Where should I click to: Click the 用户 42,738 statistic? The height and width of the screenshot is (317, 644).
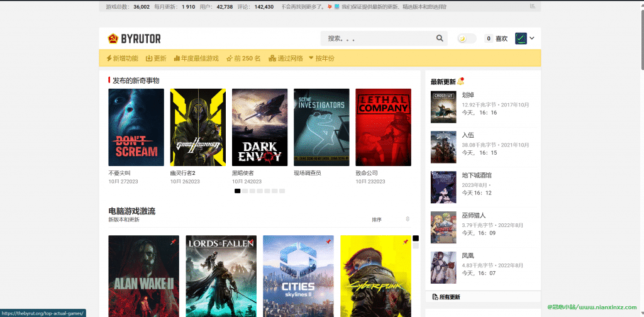216,6
